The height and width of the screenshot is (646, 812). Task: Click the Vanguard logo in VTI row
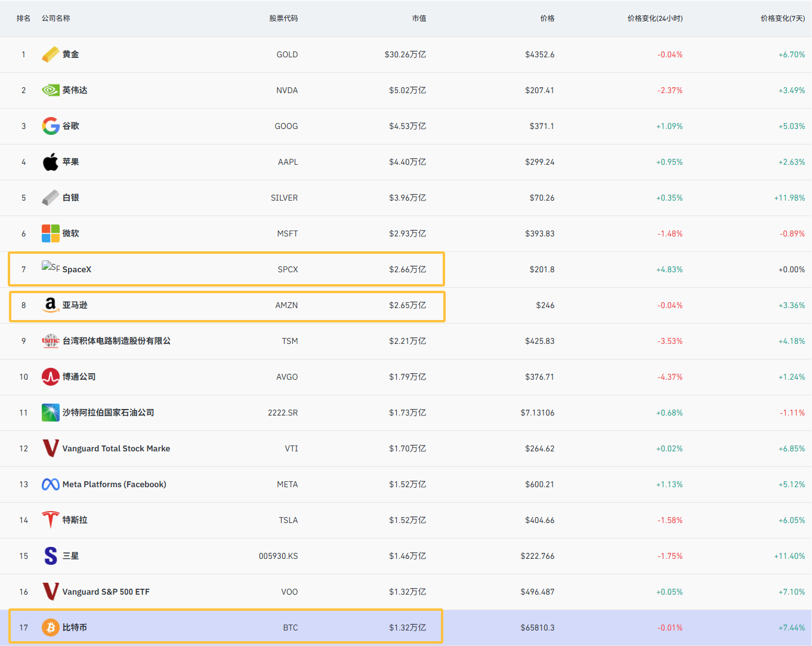[x=51, y=448]
